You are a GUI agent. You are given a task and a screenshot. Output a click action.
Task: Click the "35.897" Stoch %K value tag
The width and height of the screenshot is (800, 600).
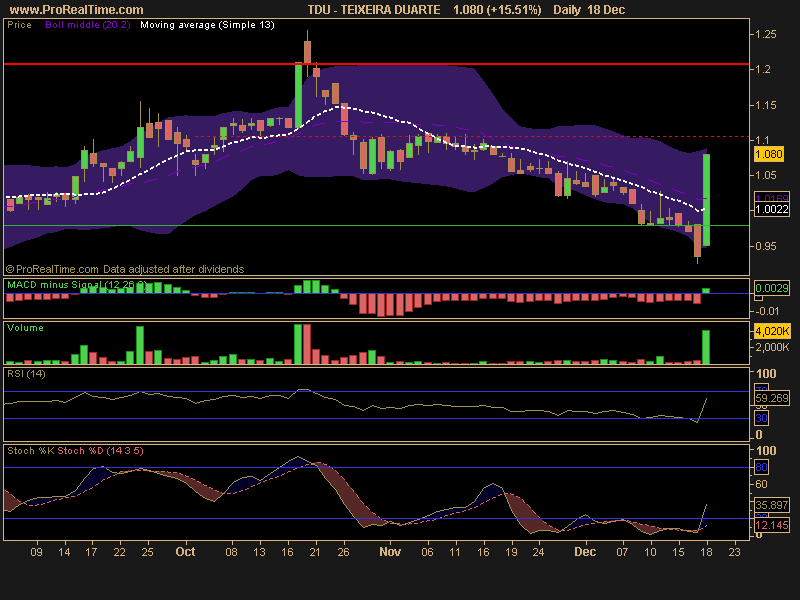pyautogui.click(x=771, y=505)
